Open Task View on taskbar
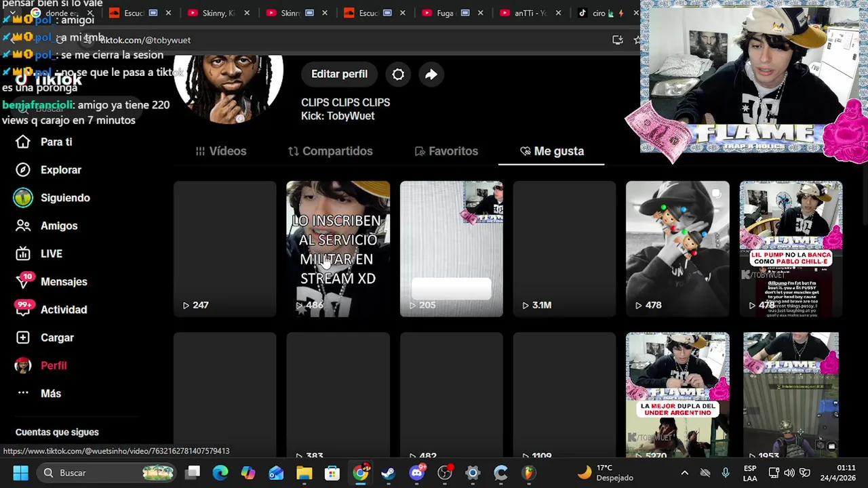Screen dimensions: 868x488 [193, 472]
